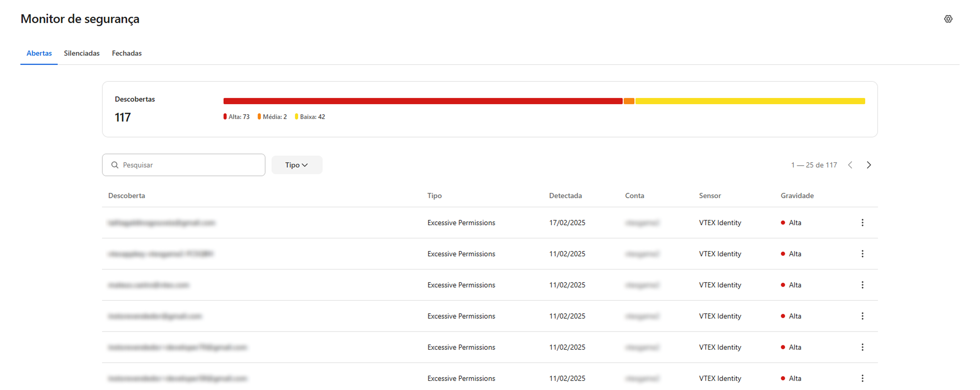The height and width of the screenshot is (390, 980).
Task: Switch to the Silenciadas tab
Action: 81,53
